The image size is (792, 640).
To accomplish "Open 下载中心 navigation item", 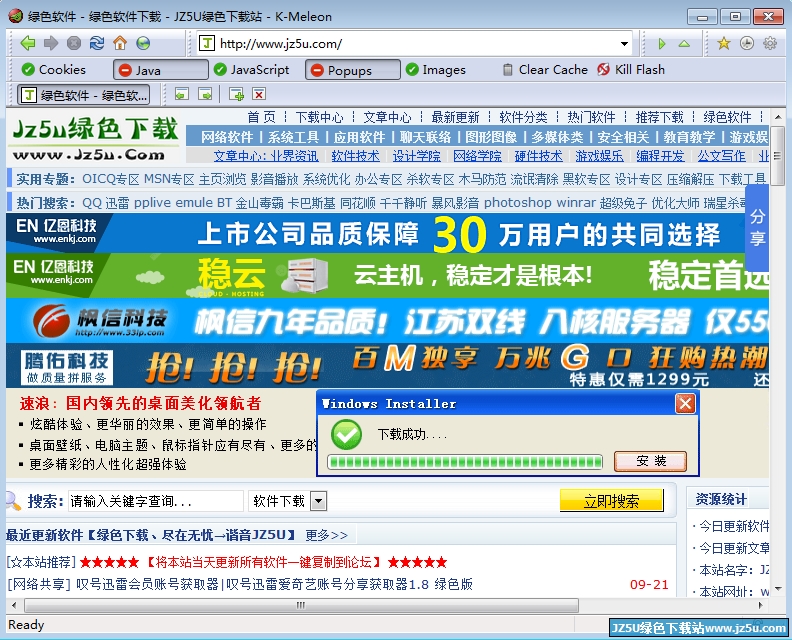I will click(319, 117).
